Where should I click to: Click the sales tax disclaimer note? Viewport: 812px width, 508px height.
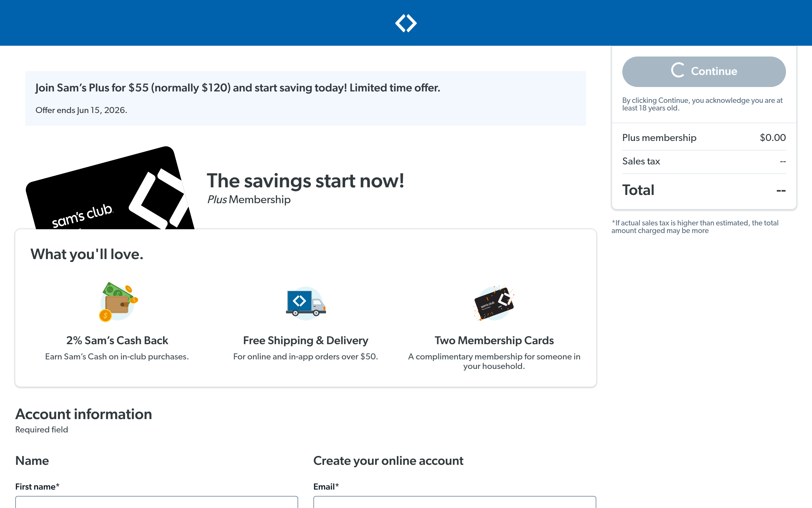pos(695,227)
